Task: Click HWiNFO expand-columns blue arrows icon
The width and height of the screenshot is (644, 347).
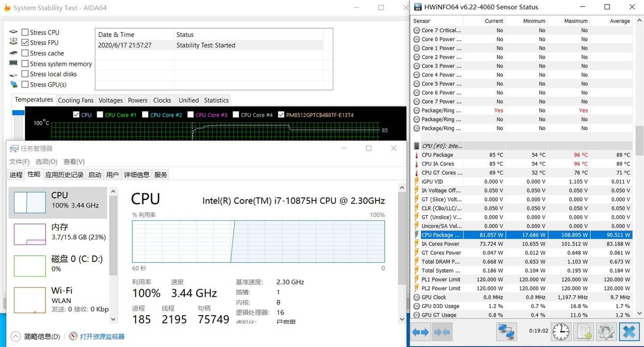Action: 420,332
